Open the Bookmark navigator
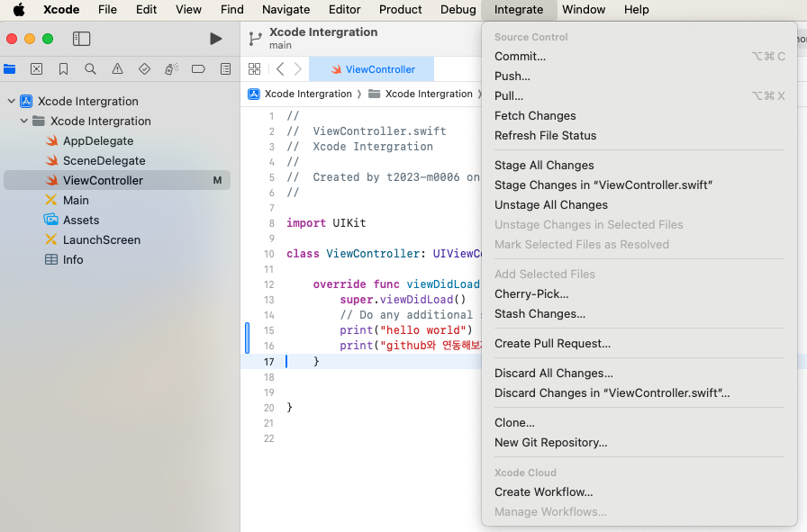The width and height of the screenshot is (807, 532). [x=63, y=69]
